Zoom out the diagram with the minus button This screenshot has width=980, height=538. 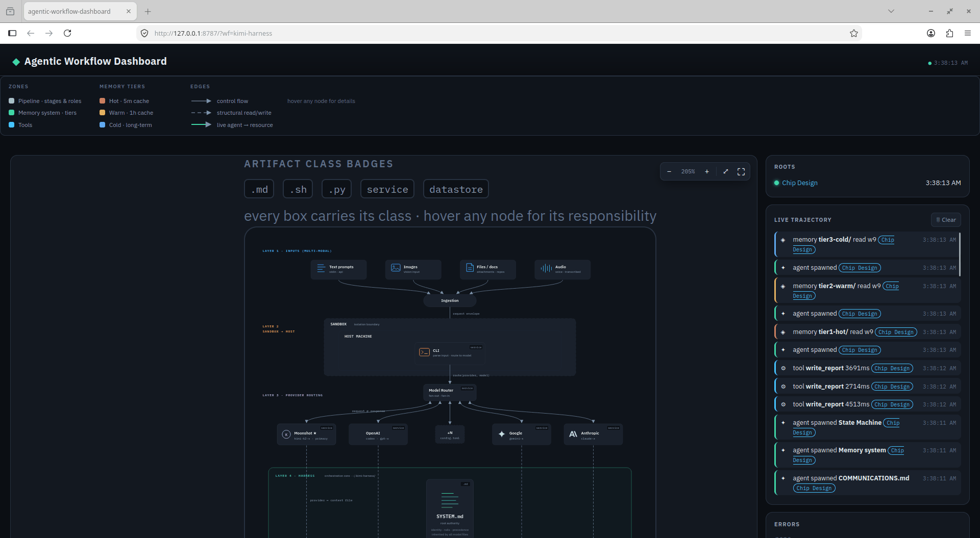coord(669,172)
